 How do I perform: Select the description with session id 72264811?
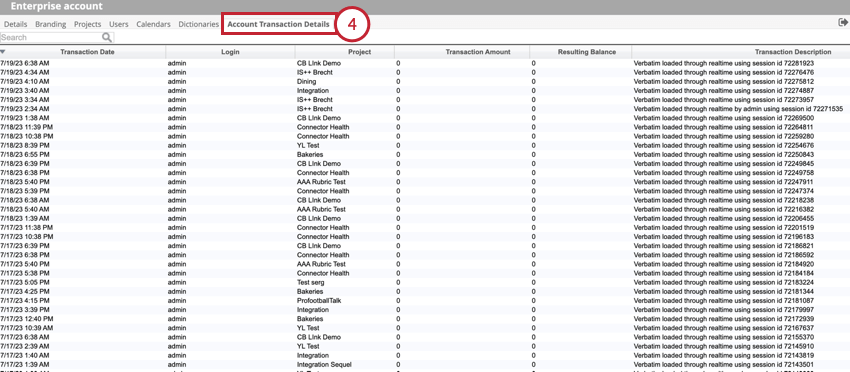pos(724,127)
